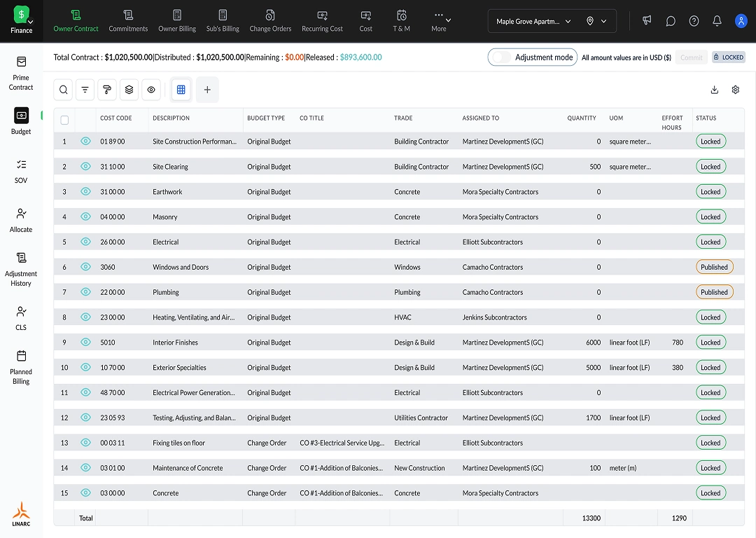Screen dimensions: 756x538
Task: Select the Change Orders tab
Action: click(x=270, y=21)
